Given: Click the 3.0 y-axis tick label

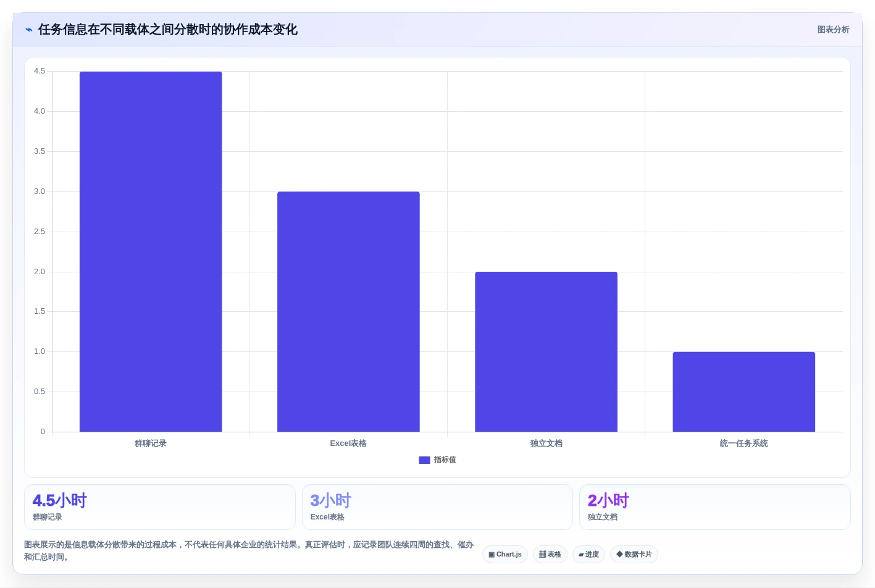Looking at the screenshot, I should pos(40,191).
